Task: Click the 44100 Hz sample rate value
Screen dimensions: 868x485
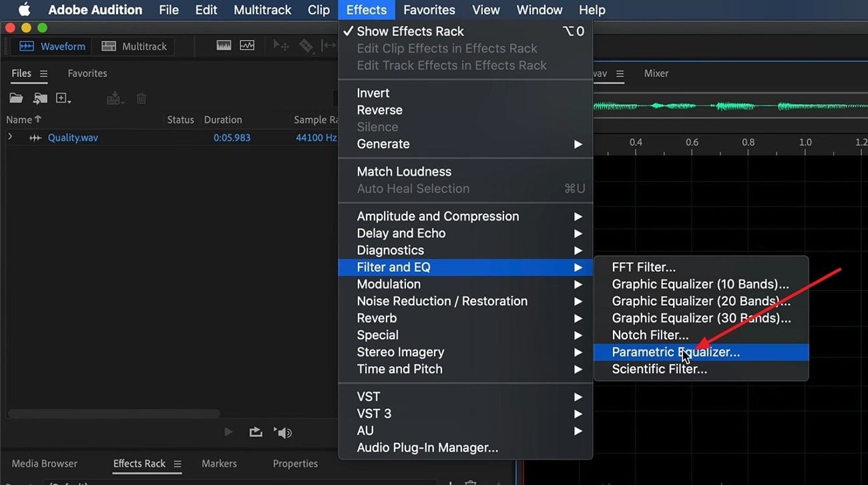Action: click(x=316, y=138)
